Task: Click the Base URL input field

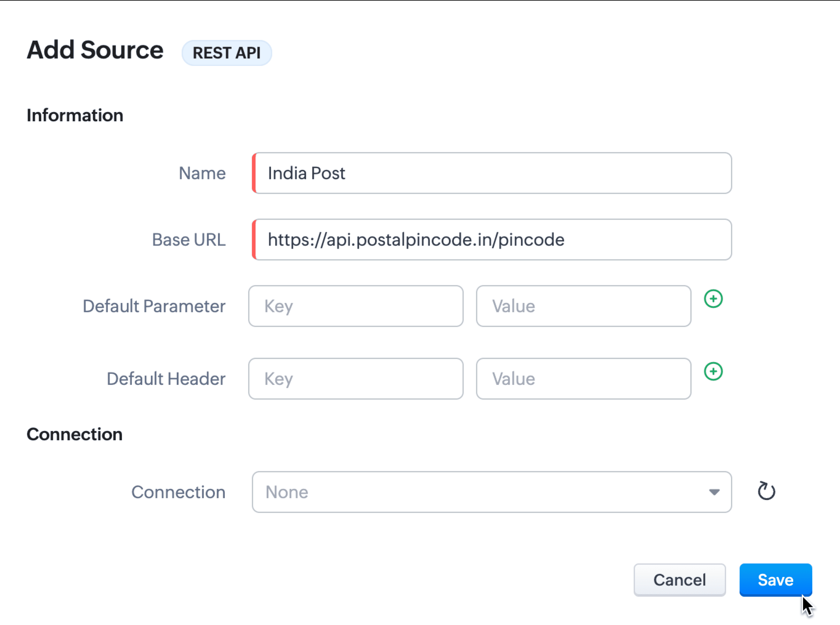Action: [x=492, y=240]
